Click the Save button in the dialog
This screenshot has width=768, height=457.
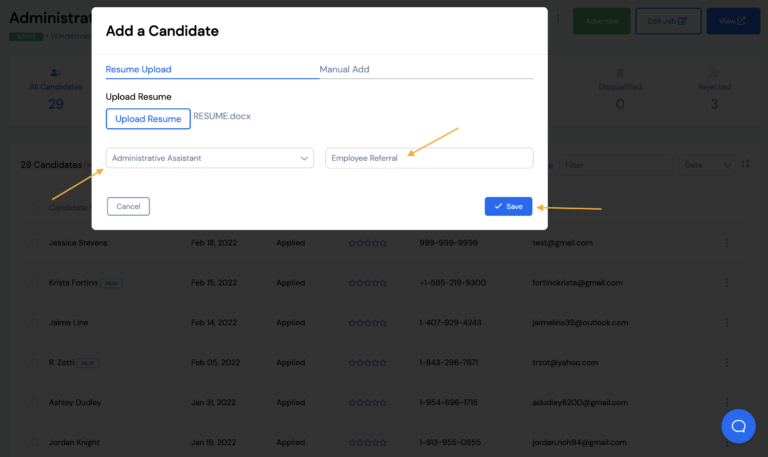[x=508, y=206]
